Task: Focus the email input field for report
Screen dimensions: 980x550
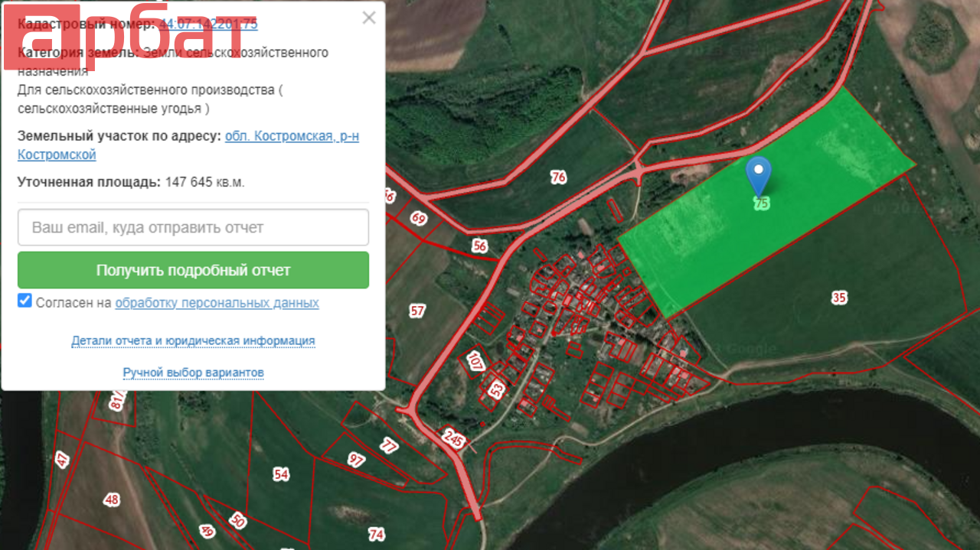Action: click(193, 227)
